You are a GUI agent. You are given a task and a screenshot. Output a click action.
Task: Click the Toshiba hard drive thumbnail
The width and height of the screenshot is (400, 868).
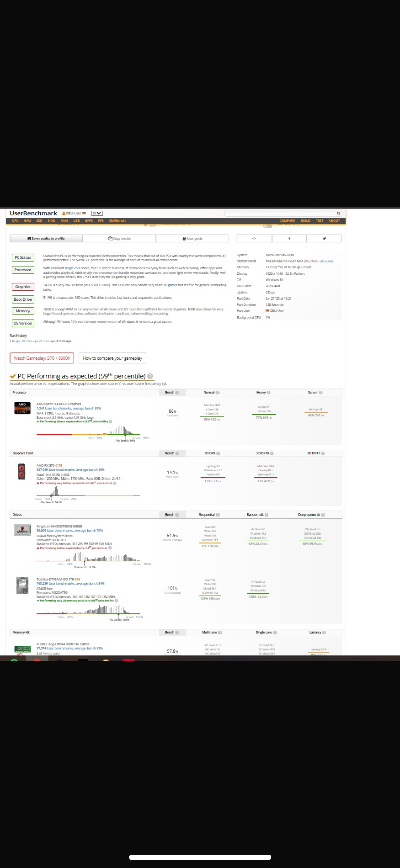22,586
